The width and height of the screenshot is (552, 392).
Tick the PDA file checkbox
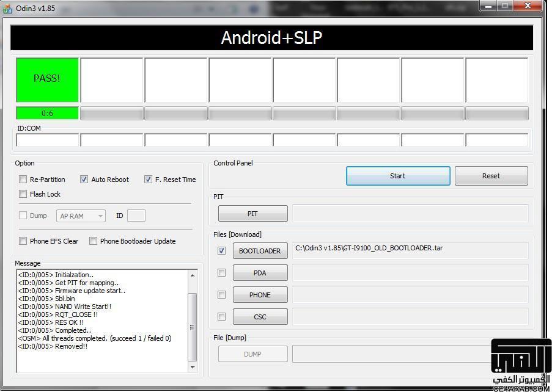(221, 273)
